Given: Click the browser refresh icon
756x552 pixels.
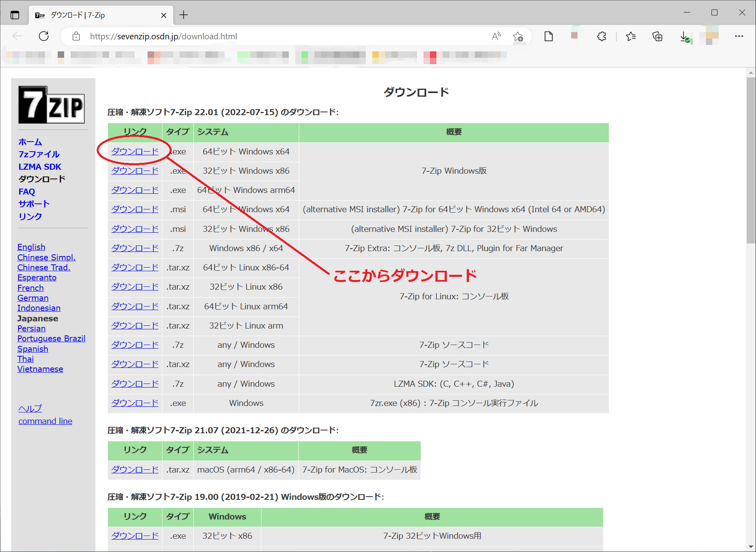Looking at the screenshot, I should pos(44,36).
